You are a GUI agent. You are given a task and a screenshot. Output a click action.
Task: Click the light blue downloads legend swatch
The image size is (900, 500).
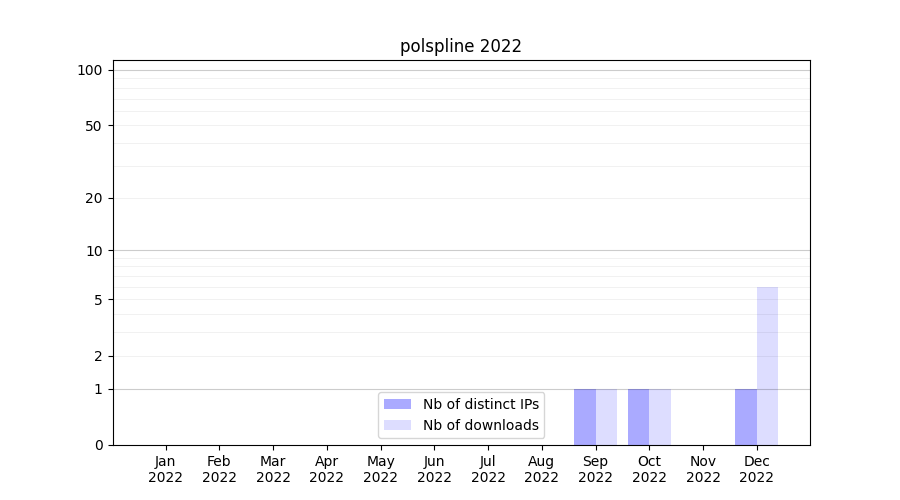click(x=397, y=425)
